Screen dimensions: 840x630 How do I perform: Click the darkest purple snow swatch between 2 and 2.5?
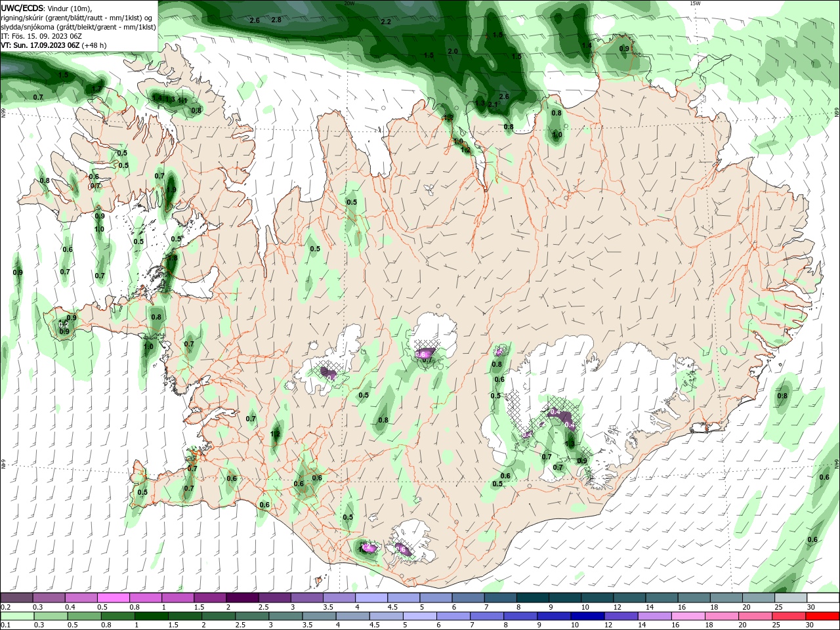click(242, 598)
